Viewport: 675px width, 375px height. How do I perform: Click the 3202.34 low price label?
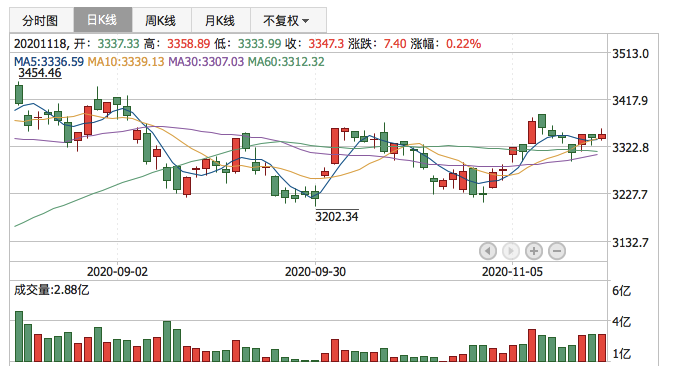[337, 216]
